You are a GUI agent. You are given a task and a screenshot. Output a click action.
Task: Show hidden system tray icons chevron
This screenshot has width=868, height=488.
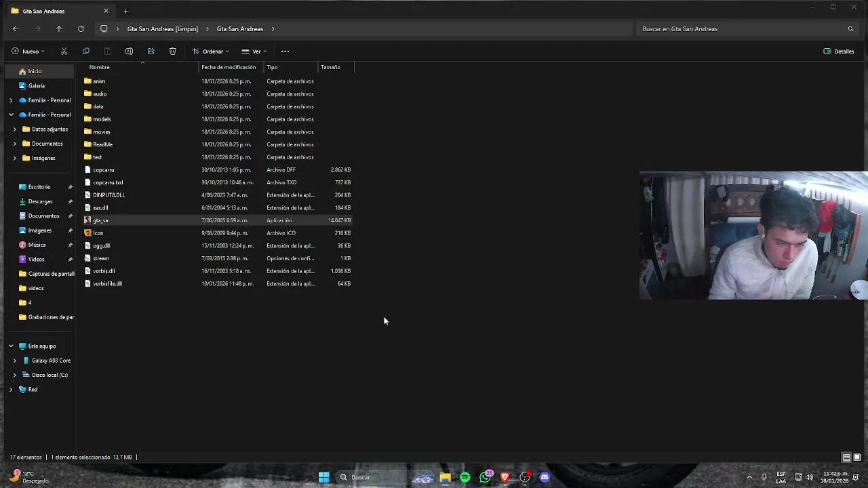[749, 477]
